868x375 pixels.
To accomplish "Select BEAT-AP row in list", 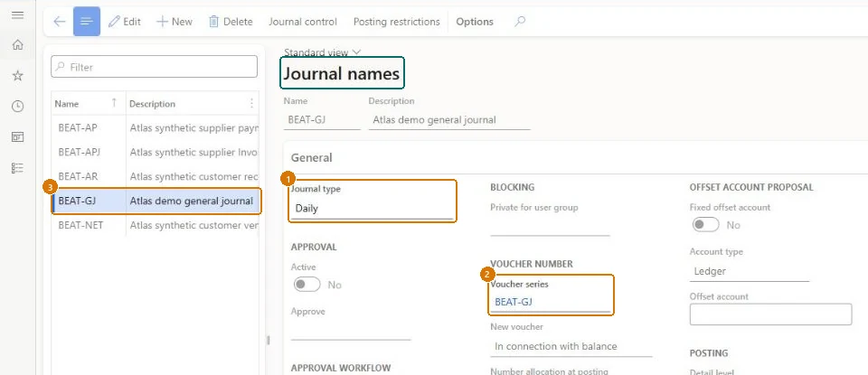I will coord(155,127).
